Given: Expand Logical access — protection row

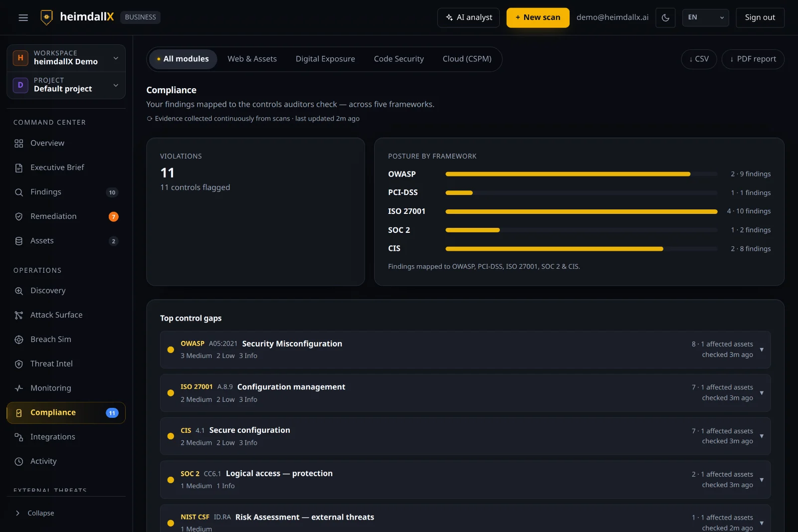Looking at the screenshot, I should coord(465,480).
